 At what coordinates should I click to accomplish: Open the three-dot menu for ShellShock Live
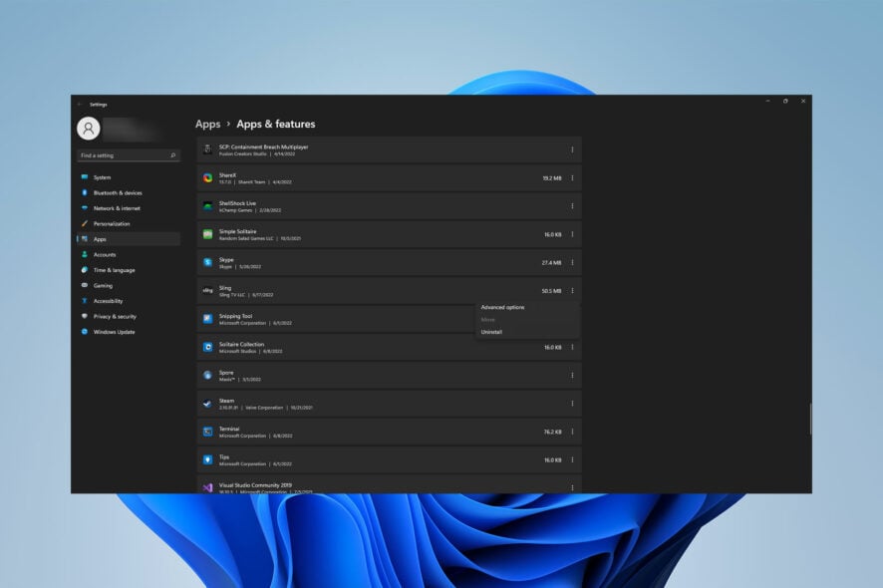click(572, 206)
